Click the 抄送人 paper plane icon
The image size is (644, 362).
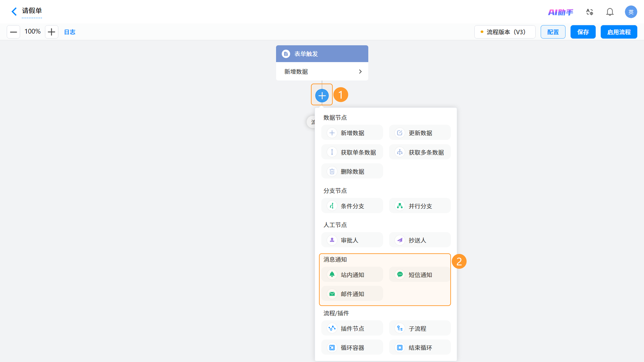tap(400, 240)
